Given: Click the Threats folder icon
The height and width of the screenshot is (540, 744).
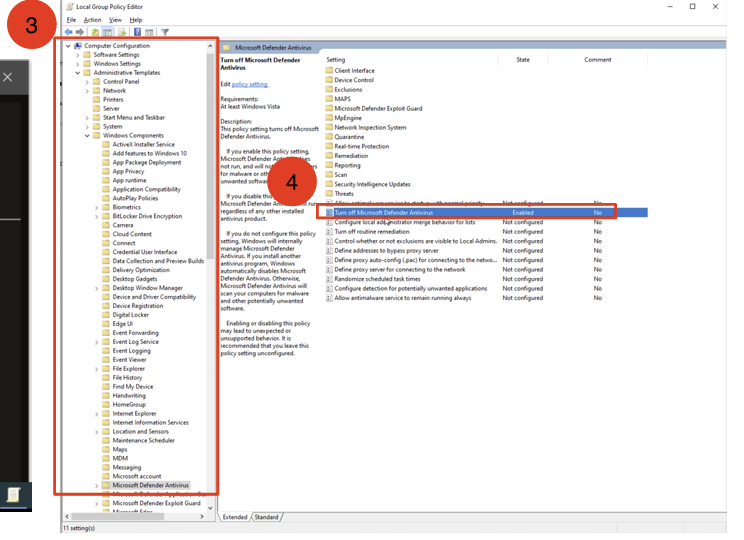Looking at the screenshot, I should coord(329,194).
